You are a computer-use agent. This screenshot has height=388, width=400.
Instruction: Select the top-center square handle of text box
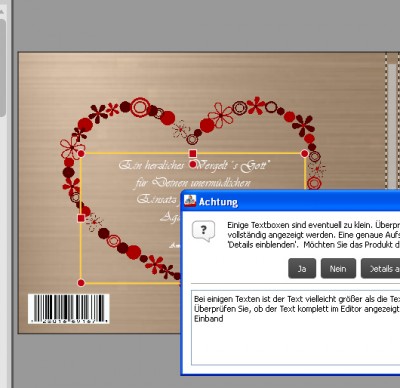[193, 153]
